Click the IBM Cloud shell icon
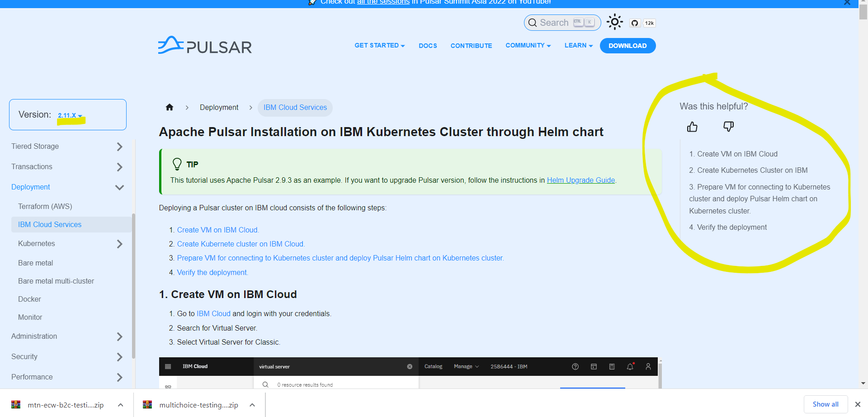Screen dimensions: 868x417 [594, 366]
